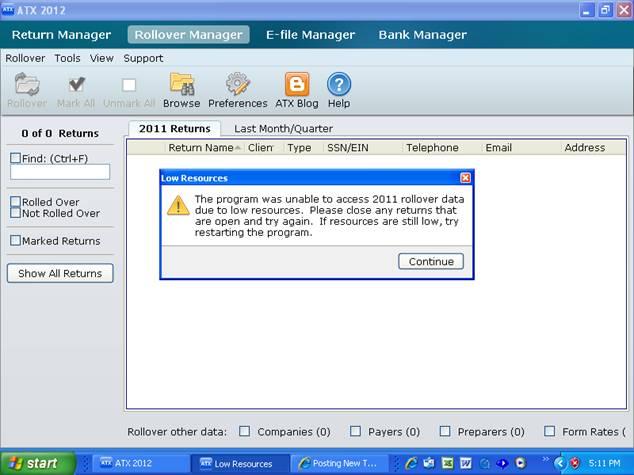Sort by the SSN/EIN column header
The width and height of the screenshot is (634, 475).
363,148
